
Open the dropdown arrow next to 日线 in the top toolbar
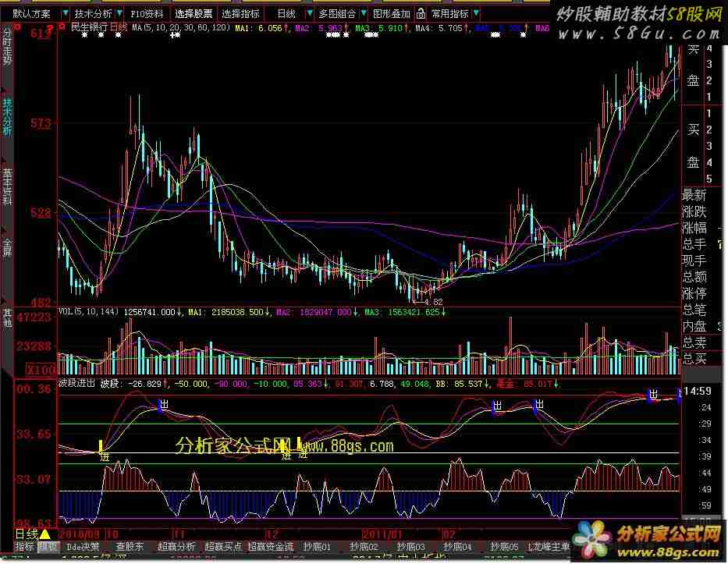tap(309, 13)
